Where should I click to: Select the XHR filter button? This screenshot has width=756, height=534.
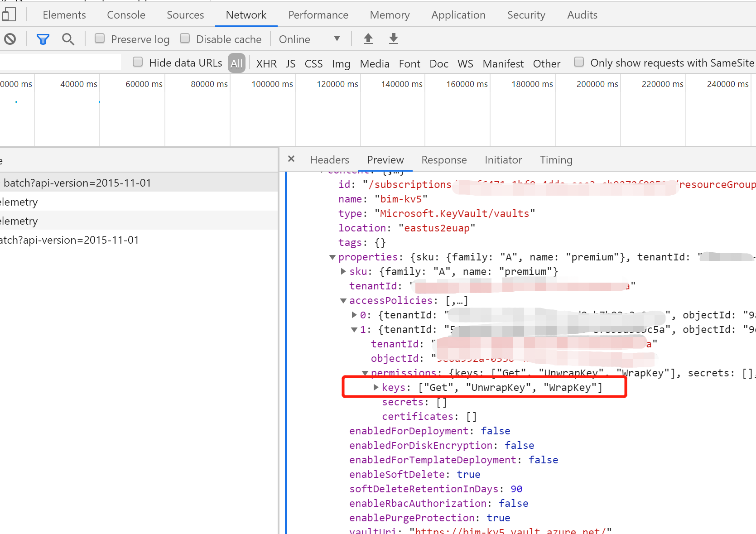[x=266, y=63]
